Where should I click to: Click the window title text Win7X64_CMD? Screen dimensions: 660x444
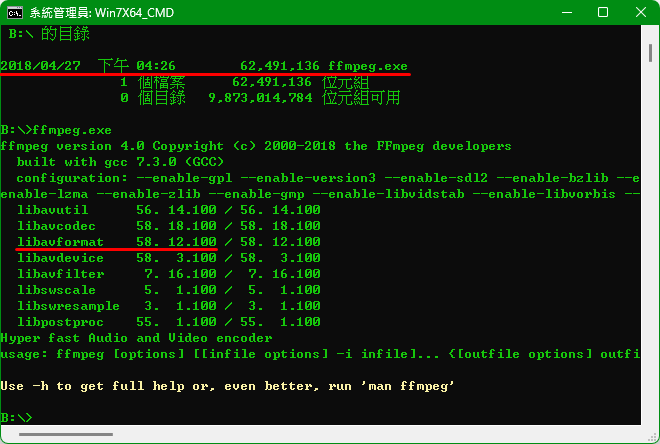coord(134,13)
